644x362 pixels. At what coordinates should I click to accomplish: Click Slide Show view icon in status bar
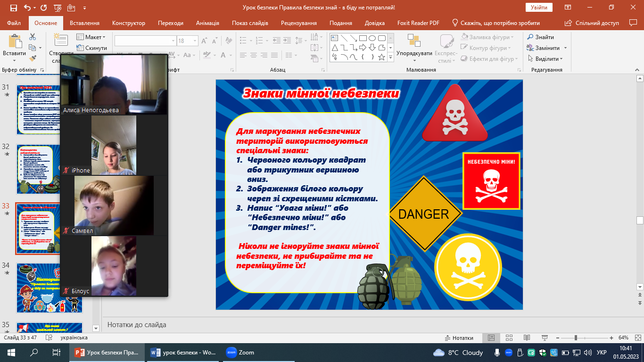(544, 338)
